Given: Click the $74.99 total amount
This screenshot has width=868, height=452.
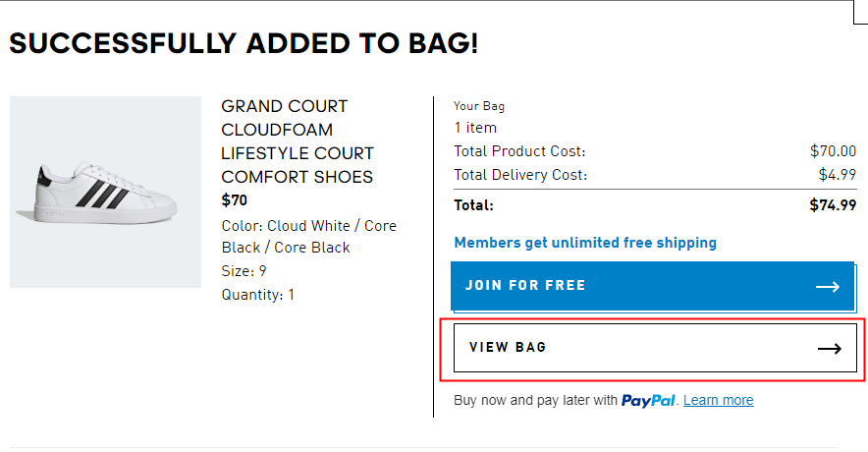Looking at the screenshot, I should point(833,205).
